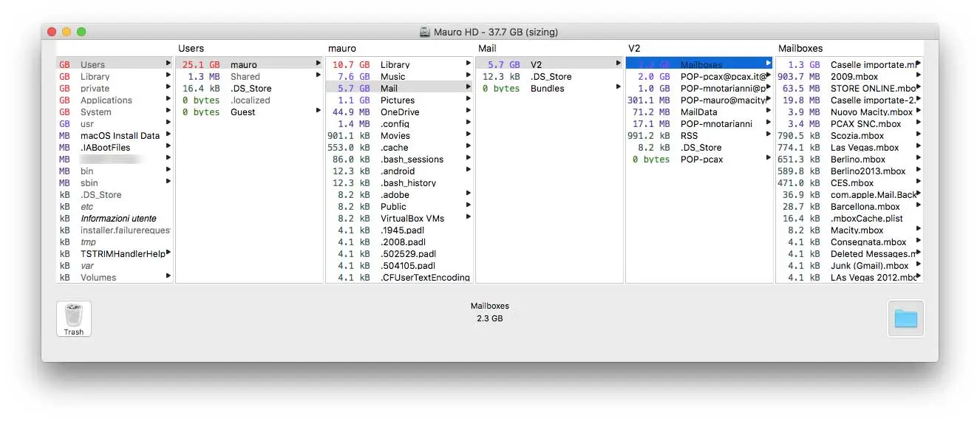Select the Junk (Gmail).mbox row
The width and height of the screenshot is (980, 421).
(x=849, y=266)
